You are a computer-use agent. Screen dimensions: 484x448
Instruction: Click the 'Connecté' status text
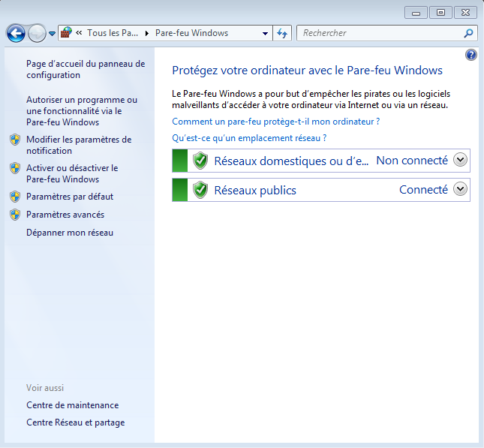point(423,190)
